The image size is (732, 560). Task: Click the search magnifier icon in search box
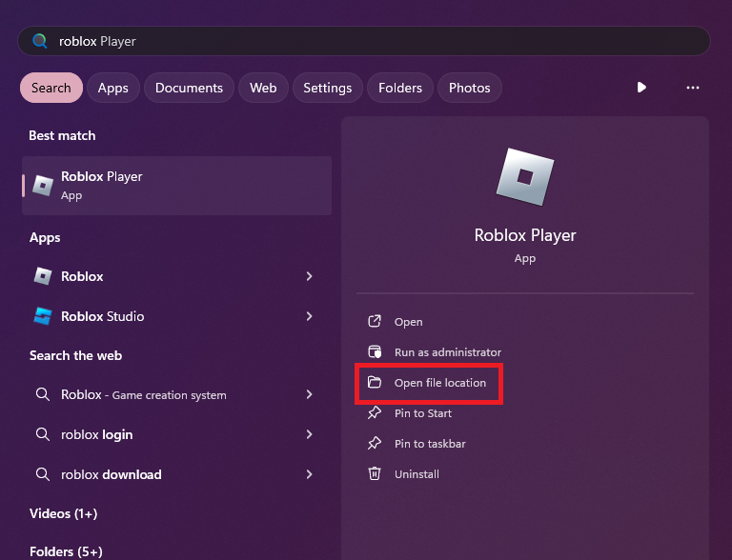coord(40,41)
